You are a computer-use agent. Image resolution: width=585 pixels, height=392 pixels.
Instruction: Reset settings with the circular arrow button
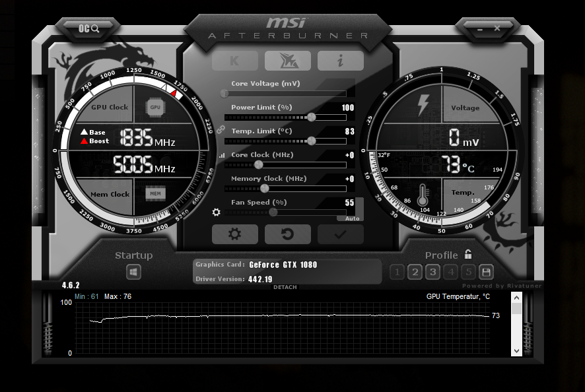pos(288,234)
